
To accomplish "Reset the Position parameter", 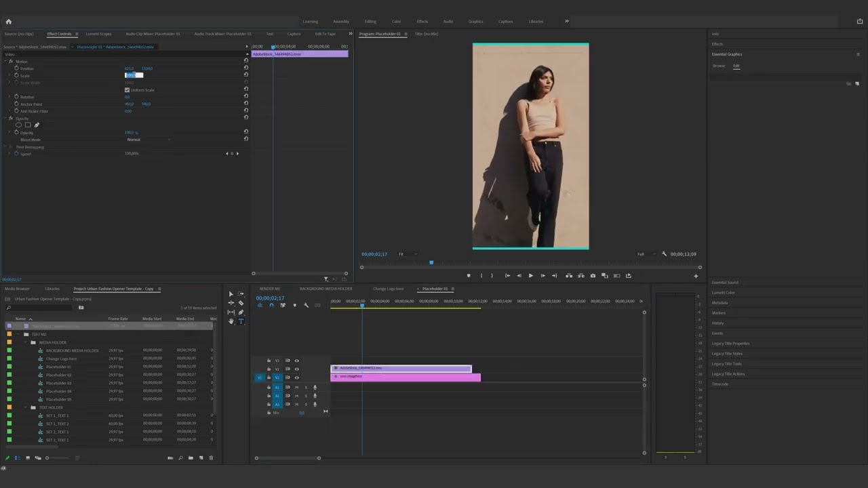I will click(245, 68).
